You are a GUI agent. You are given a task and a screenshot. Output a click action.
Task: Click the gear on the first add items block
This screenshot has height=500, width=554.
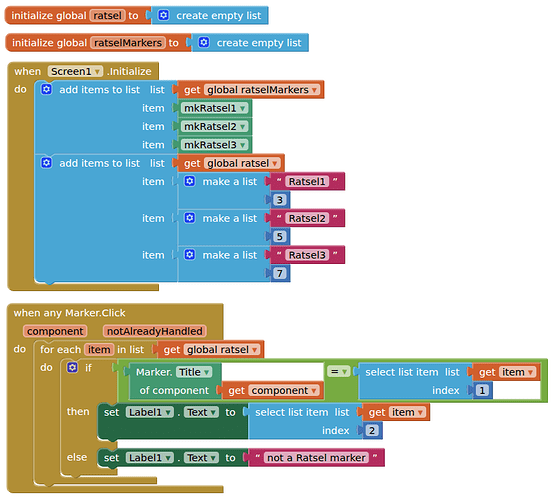click(47, 89)
